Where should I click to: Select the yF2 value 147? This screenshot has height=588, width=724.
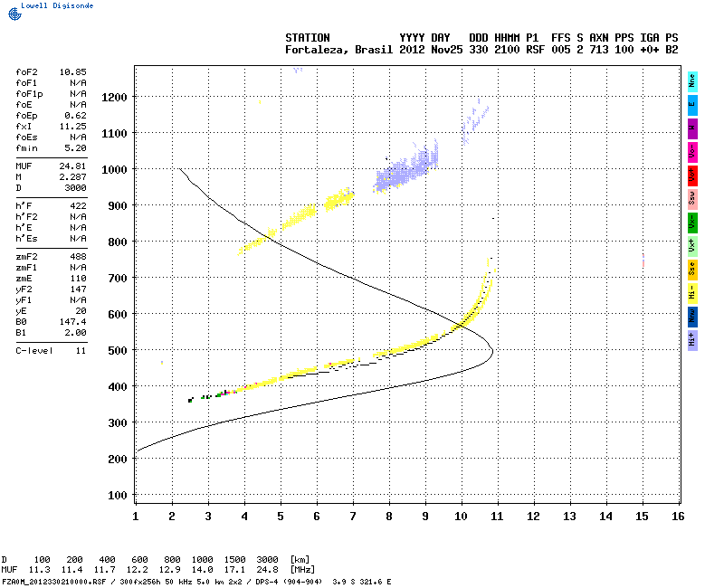[78, 289]
